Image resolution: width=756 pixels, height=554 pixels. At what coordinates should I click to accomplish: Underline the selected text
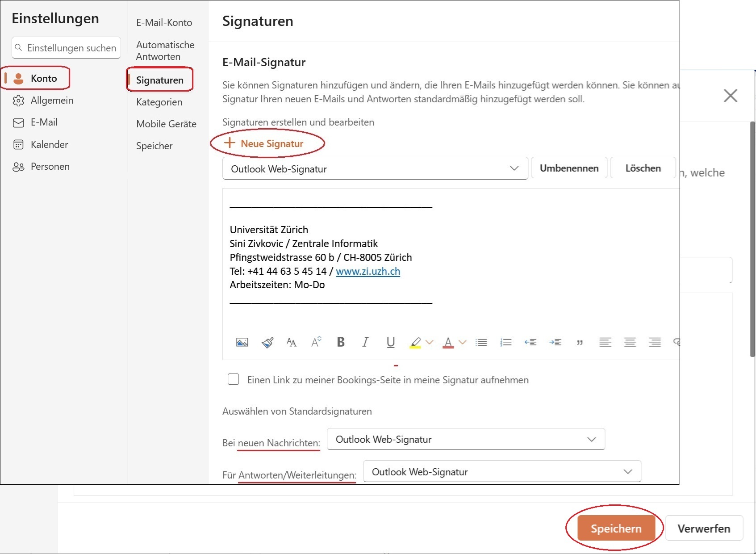pos(390,342)
